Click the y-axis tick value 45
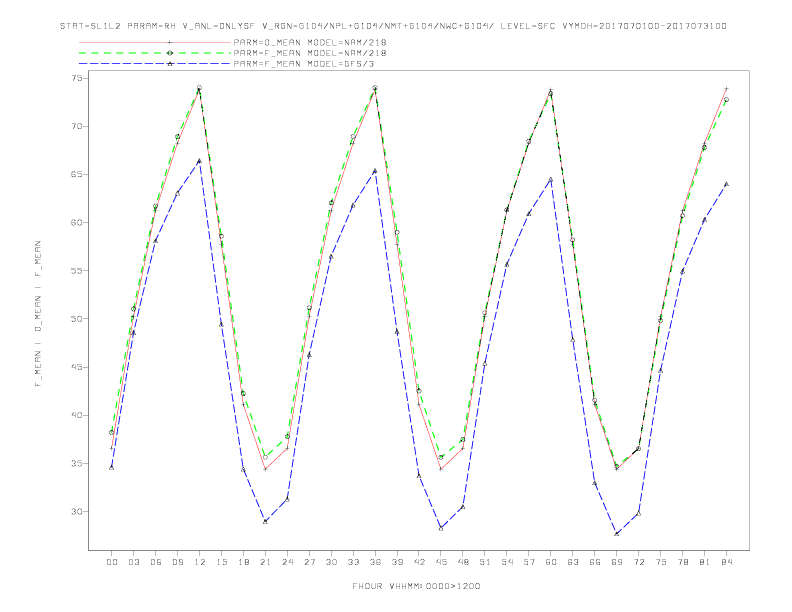The width and height of the screenshot is (792, 612). [x=77, y=367]
